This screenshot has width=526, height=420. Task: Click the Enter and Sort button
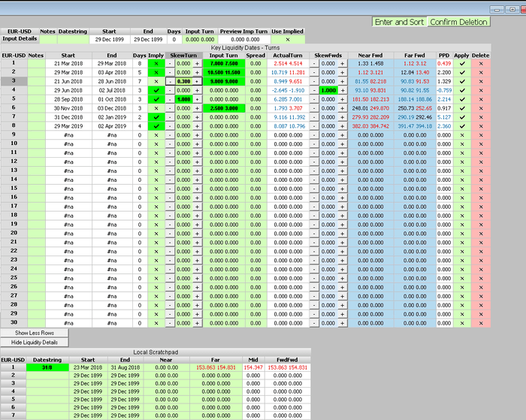click(x=399, y=22)
